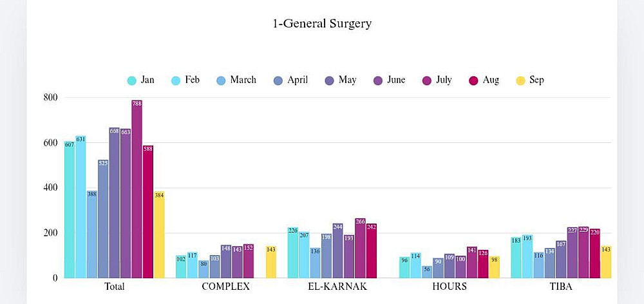The image size is (644, 304).
Task: Select the TIBA Feb bar labeled 193
Action: (x=527, y=256)
